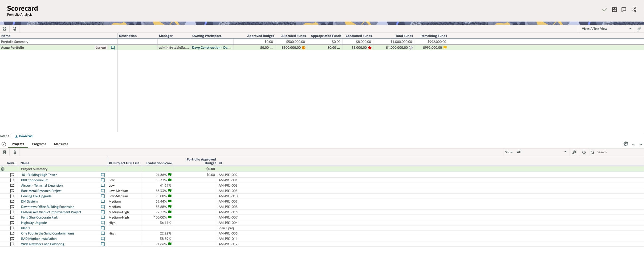Open comment icon for Wide Network Load Balancing

pos(103,244)
